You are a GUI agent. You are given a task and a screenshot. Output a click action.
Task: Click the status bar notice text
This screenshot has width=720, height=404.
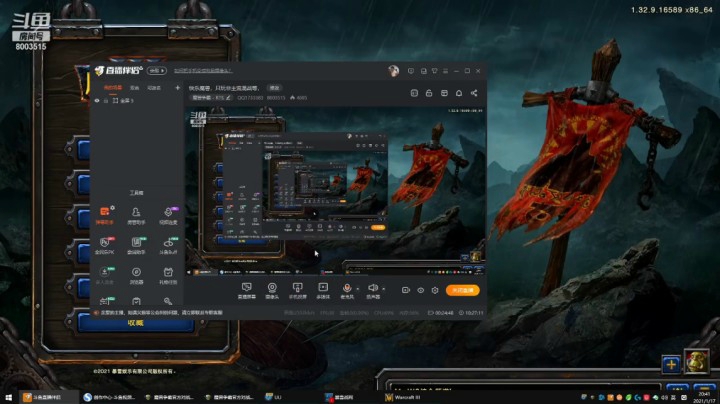coord(162,313)
